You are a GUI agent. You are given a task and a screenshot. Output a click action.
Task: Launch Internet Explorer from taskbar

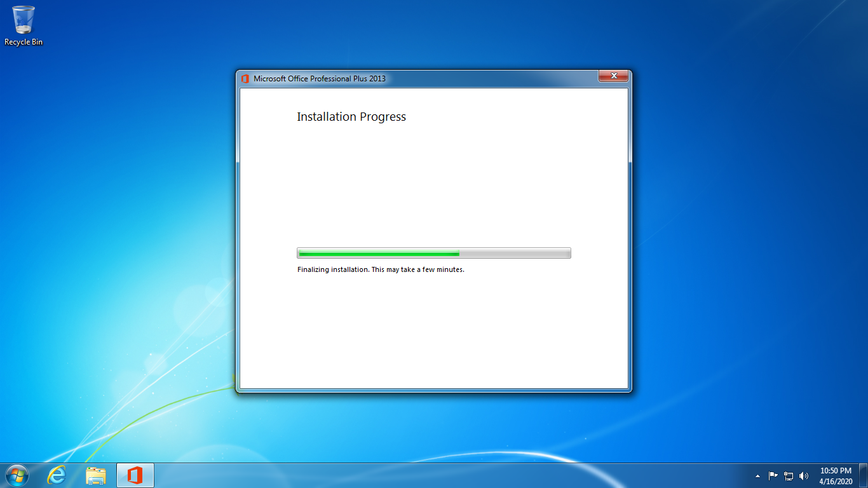pyautogui.click(x=57, y=475)
